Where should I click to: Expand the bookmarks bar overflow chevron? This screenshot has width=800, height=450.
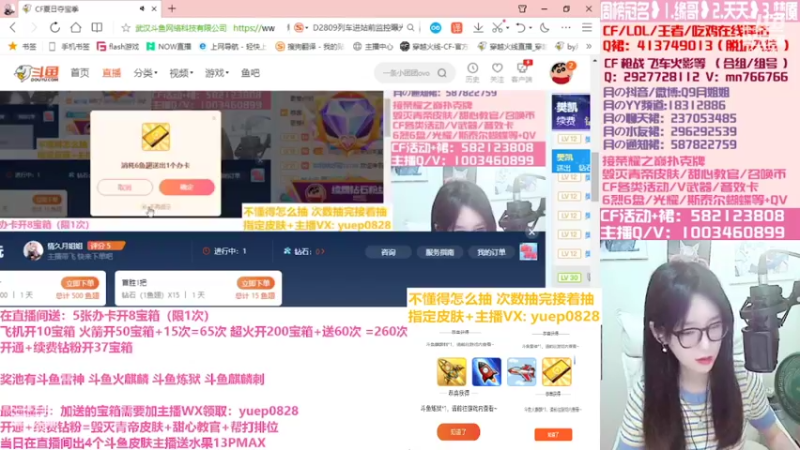pos(589,46)
